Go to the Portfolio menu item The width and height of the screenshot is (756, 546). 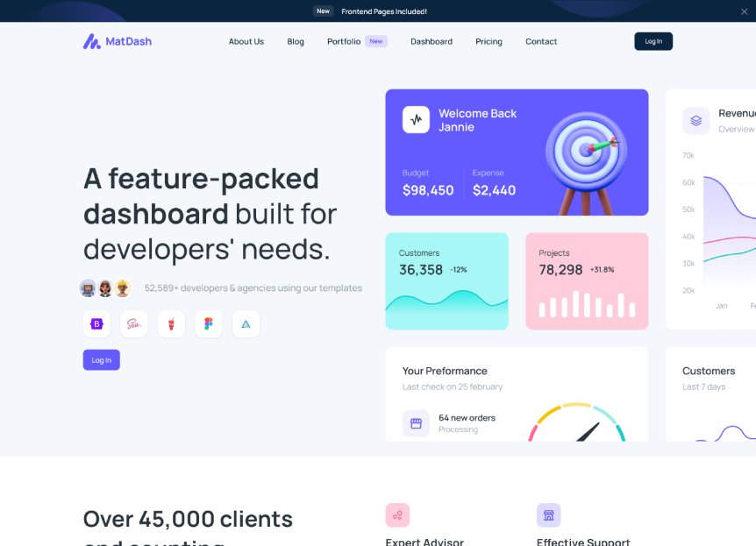click(344, 41)
